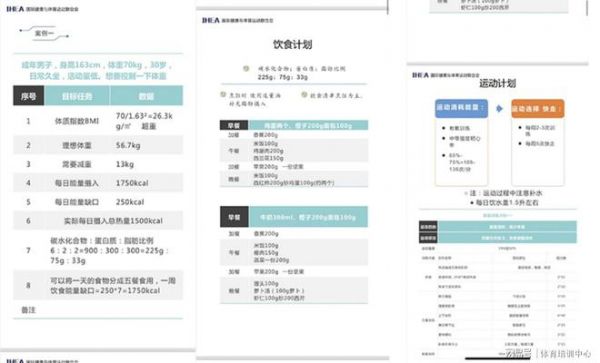Click the 饮食计划 page title

tap(292, 44)
